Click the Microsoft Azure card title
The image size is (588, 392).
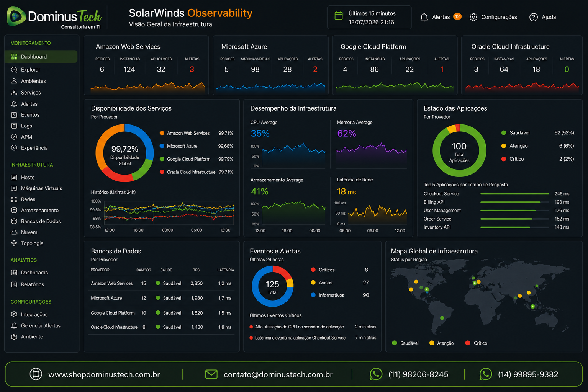click(244, 47)
